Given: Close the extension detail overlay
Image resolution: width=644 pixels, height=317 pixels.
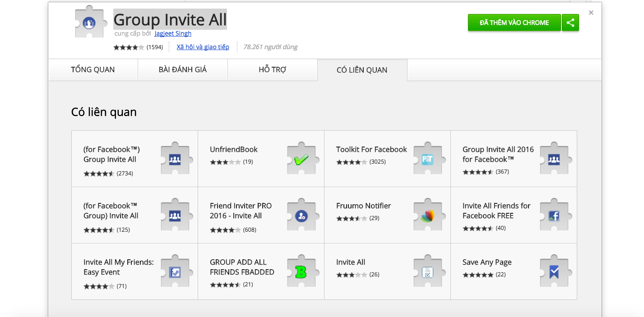Looking at the screenshot, I should 591,13.
